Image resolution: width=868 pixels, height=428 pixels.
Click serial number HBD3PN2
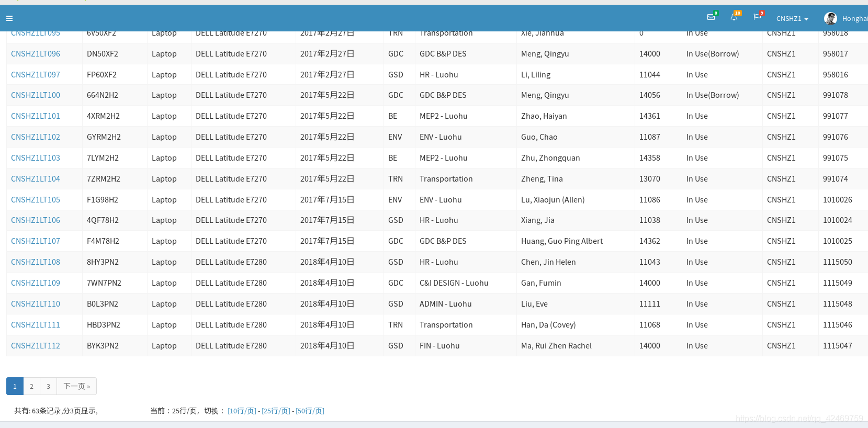click(104, 325)
